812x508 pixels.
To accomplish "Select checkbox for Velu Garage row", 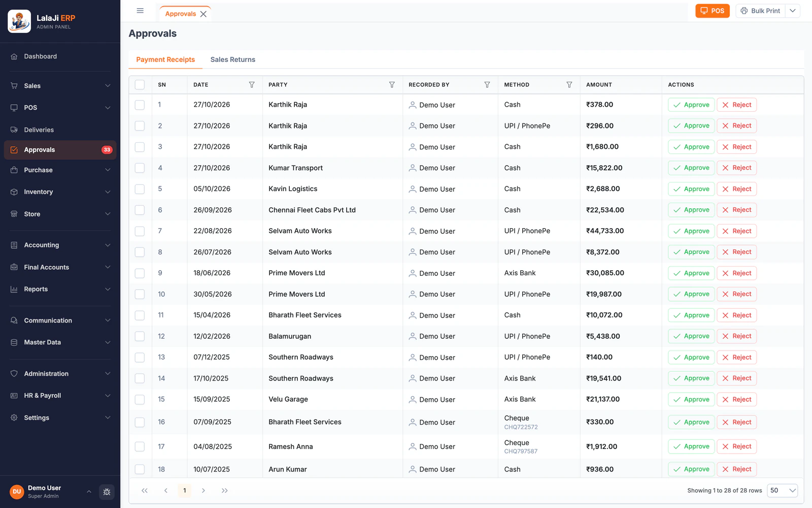I will click(x=140, y=400).
